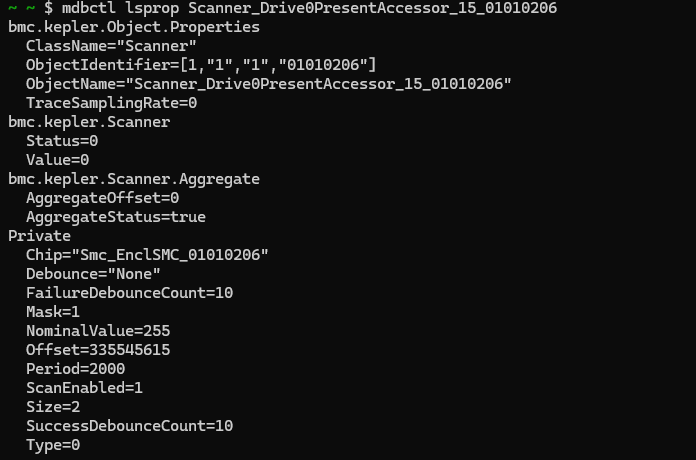Click the ObjectName property line

[268, 84]
